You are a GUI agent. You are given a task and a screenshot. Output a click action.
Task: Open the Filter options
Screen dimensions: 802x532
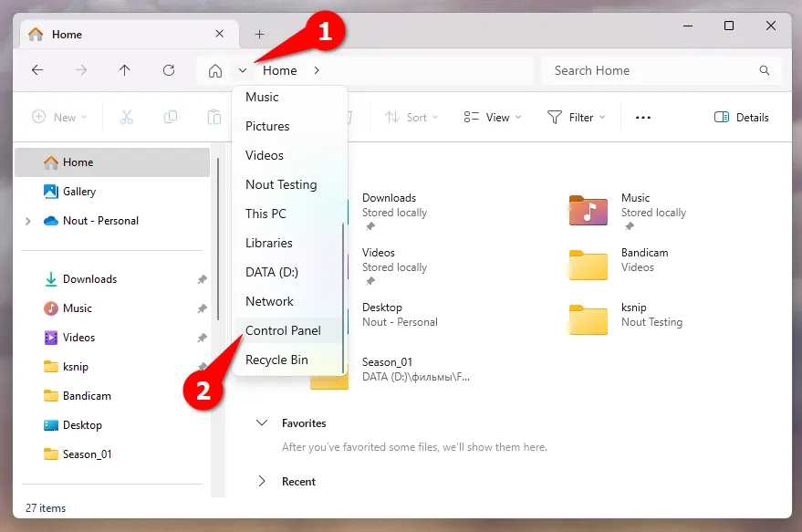point(577,117)
